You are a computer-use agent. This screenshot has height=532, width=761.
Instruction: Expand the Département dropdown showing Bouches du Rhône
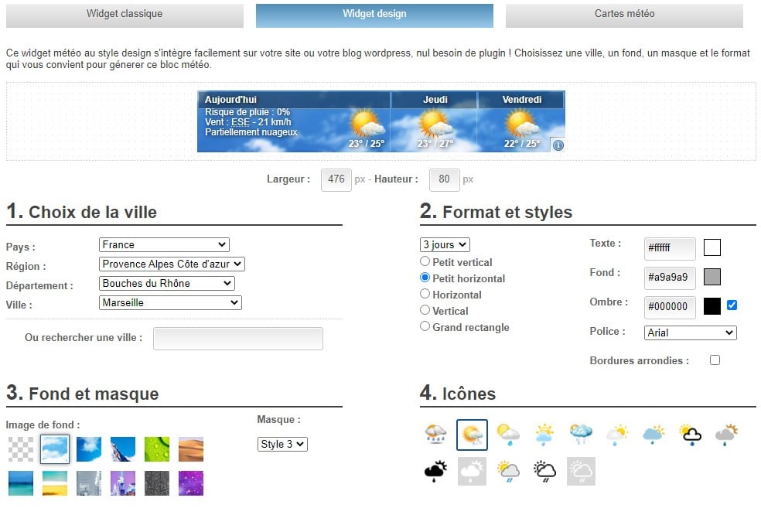[167, 284]
